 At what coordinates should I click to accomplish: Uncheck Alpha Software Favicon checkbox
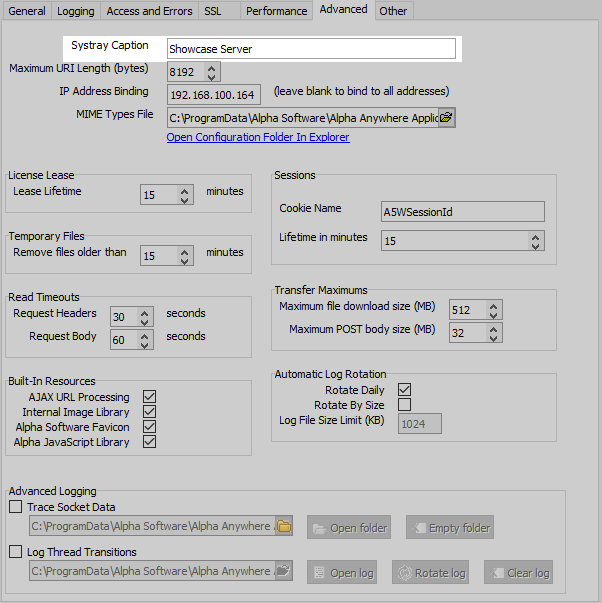click(149, 426)
